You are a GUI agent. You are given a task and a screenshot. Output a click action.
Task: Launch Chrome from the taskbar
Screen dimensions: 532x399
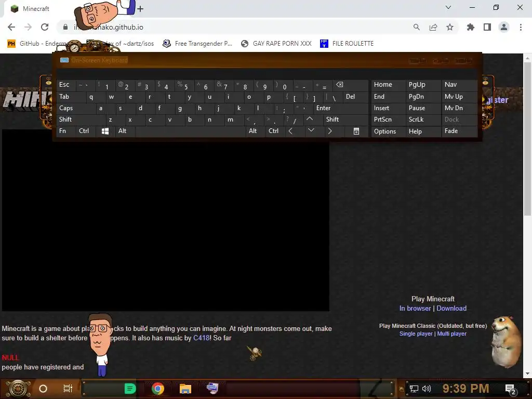coord(157,389)
